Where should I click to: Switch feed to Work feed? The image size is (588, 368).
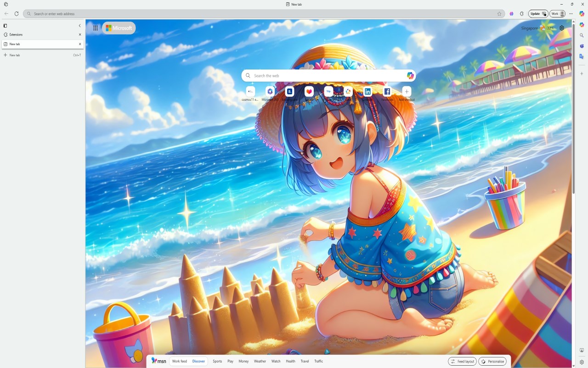pyautogui.click(x=180, y=362)
